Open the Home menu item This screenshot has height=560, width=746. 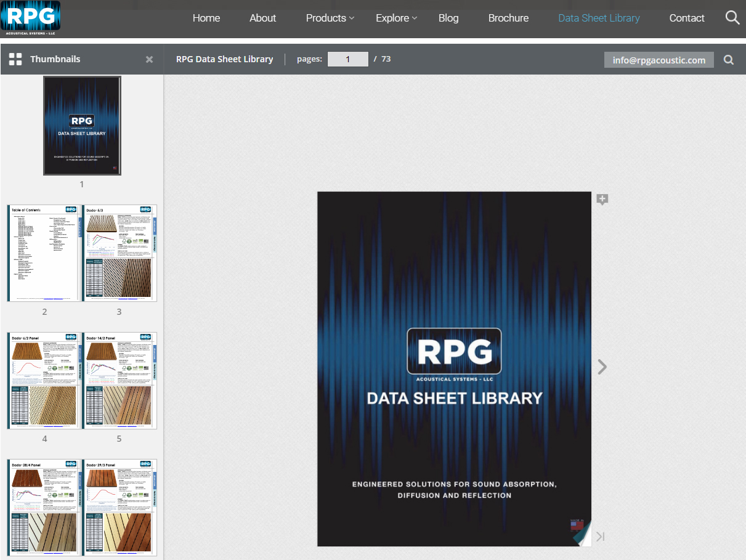click(206, 18)
